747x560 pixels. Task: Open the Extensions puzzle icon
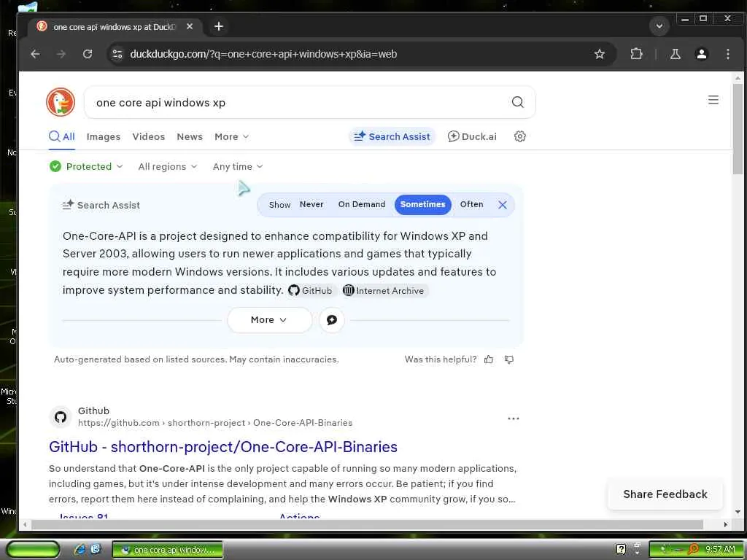tap(636, 54)
